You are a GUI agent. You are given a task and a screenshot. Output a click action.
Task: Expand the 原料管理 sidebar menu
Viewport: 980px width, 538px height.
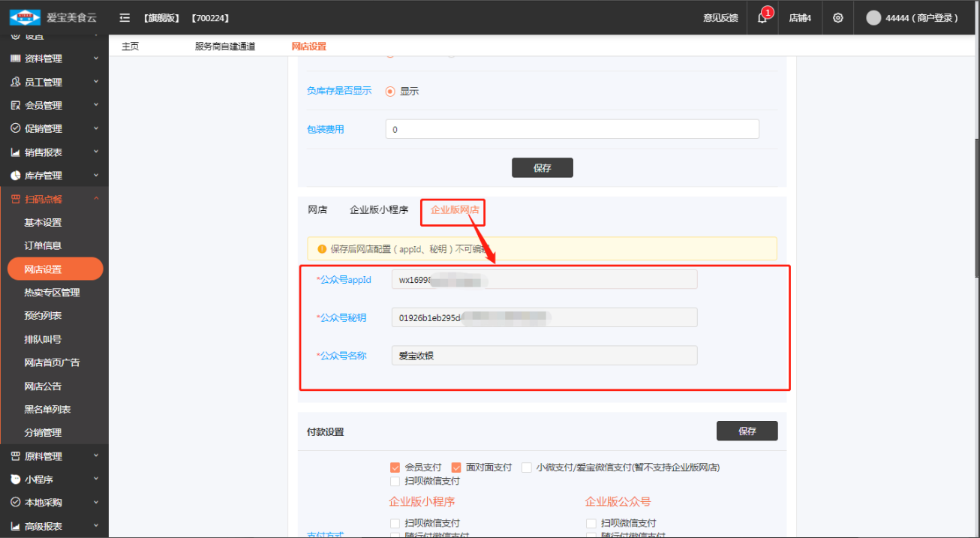[x=54, y=456]
